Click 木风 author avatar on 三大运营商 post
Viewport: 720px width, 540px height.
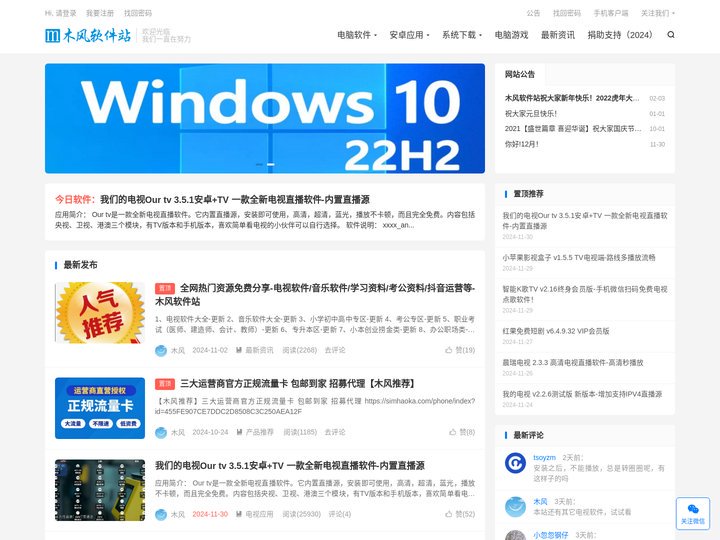tap(161, 433)
